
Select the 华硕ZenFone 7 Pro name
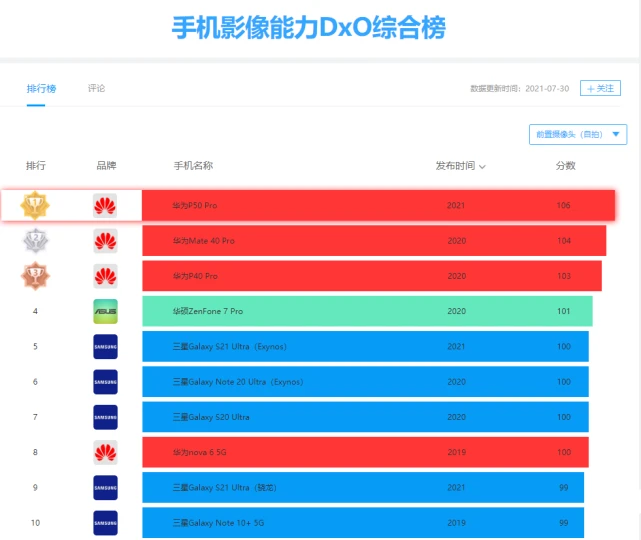point(208,311)
